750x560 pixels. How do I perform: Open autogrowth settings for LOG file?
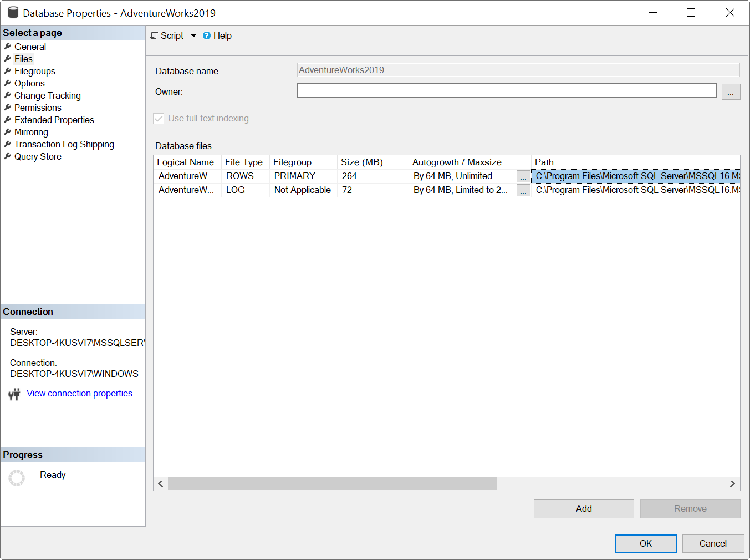tap(523, 190)
